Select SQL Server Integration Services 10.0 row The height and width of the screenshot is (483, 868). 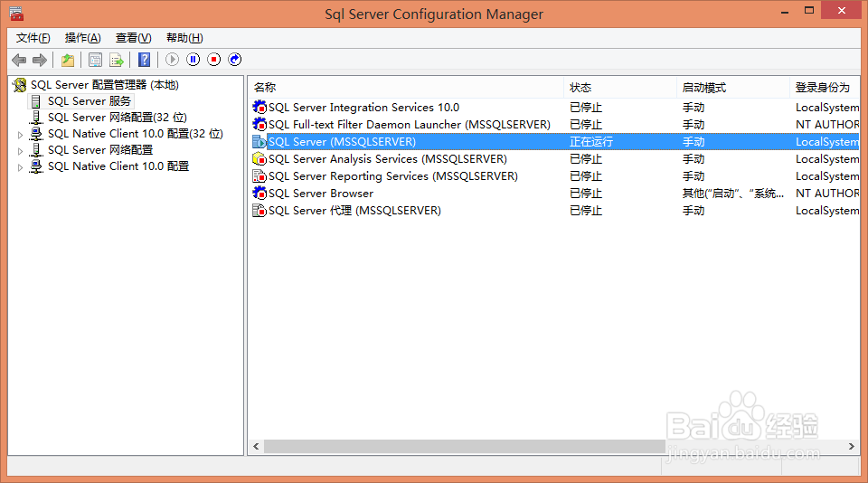click(x=363, y=108)
